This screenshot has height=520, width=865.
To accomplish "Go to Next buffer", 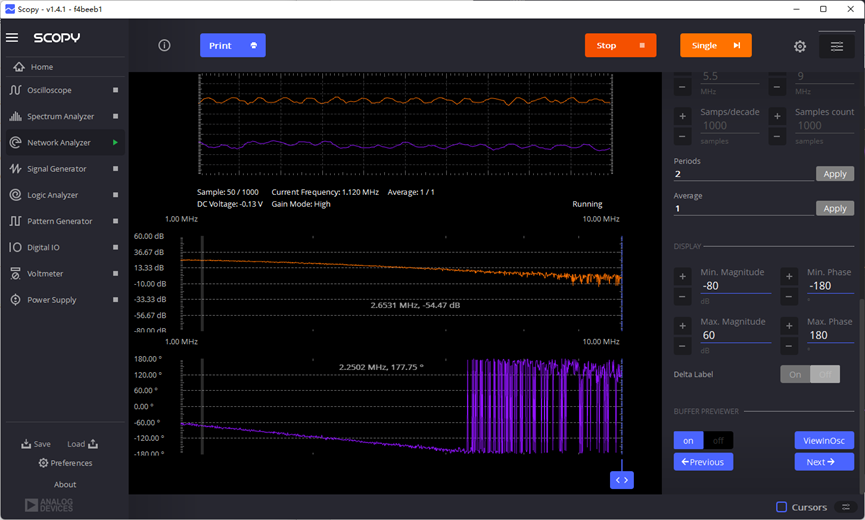I will [824, 462].
